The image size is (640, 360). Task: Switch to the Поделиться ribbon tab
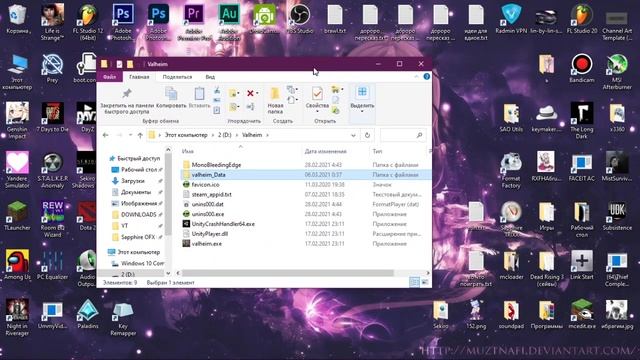coord(177,77)
